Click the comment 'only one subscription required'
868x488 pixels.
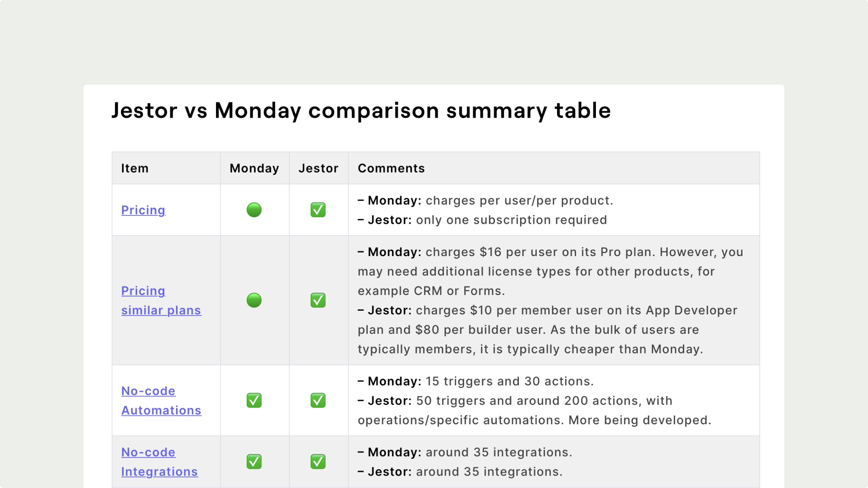(x=511, y=220)
